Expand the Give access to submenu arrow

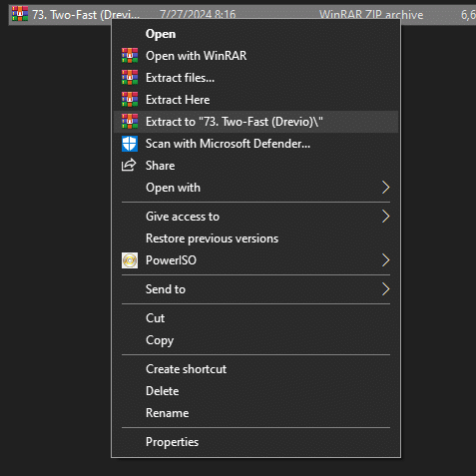(x=385, y=217)
